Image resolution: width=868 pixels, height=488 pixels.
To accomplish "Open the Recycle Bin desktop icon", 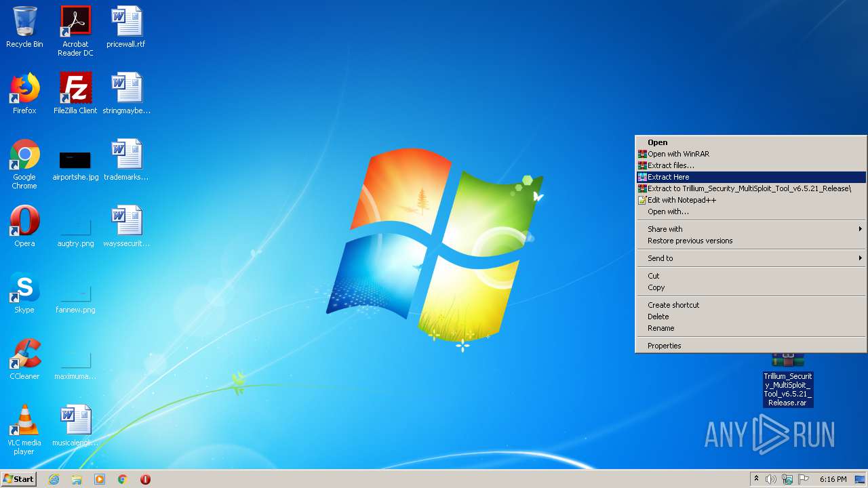I will (24, 27).
